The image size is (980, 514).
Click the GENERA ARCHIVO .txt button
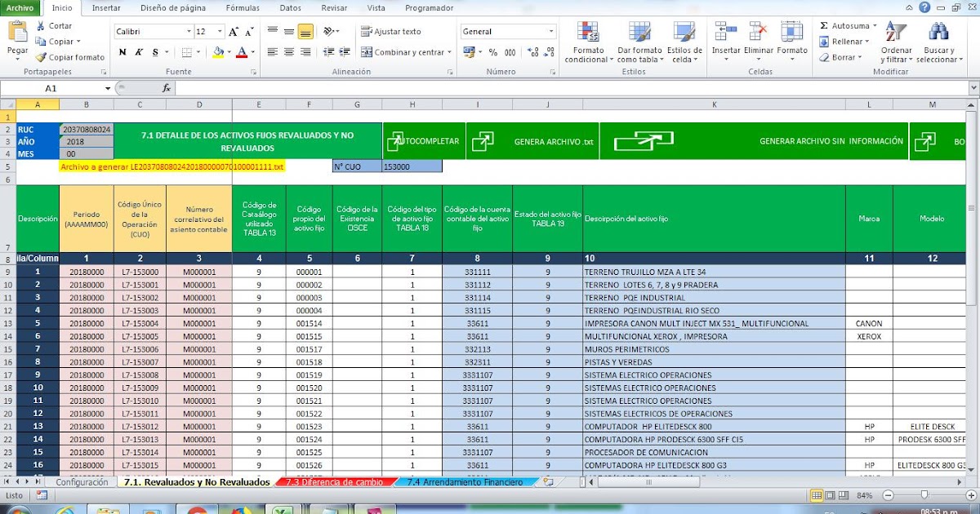pos(532,140)
